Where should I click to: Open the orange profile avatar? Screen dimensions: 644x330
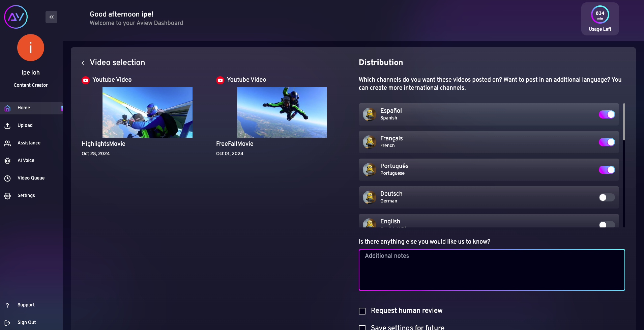(31, 48)
